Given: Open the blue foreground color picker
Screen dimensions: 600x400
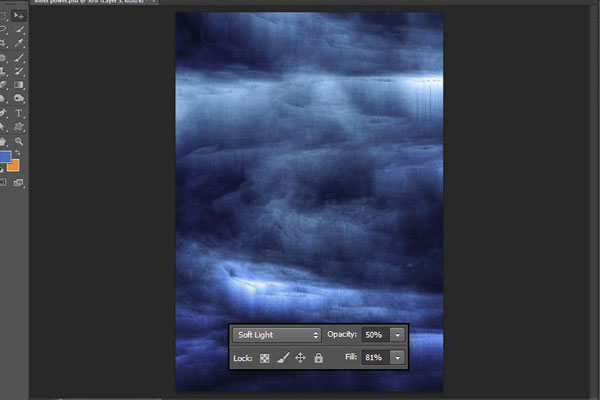Looking at the screenshot, I should (5, 157).
